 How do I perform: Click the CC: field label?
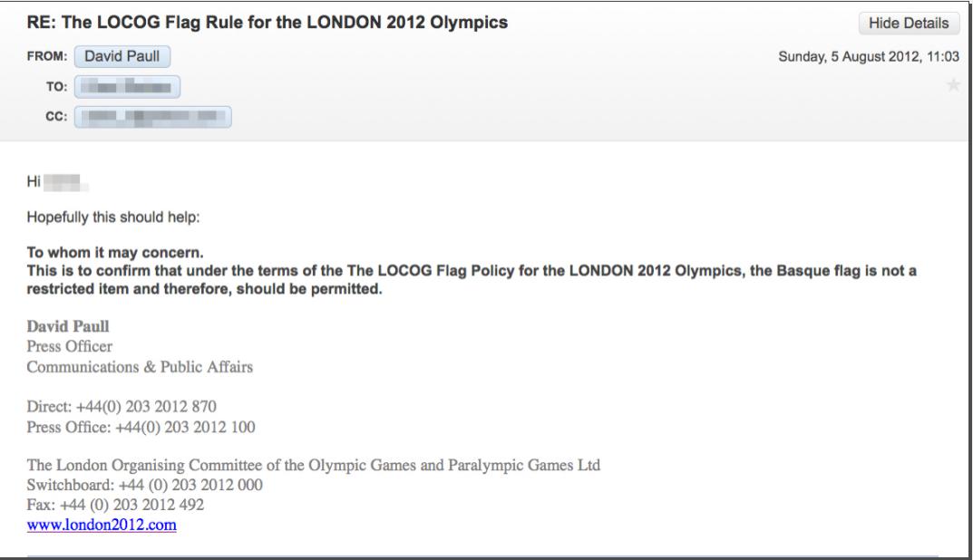click(x=55, y=118)
